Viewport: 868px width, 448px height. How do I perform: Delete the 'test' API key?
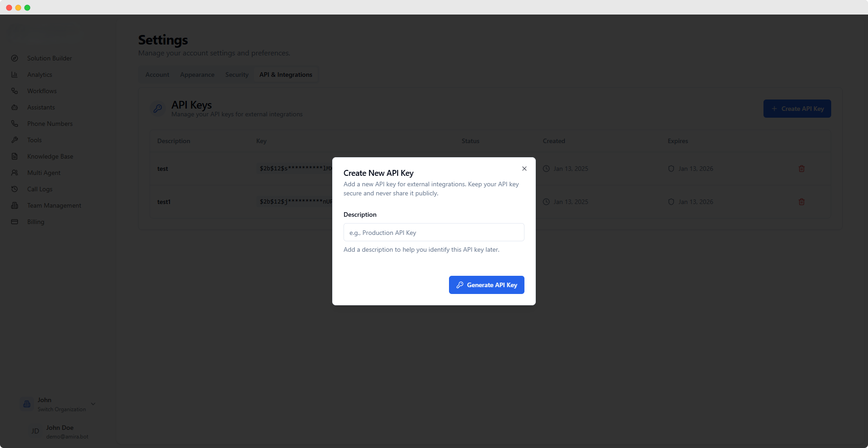click(801, 169)
